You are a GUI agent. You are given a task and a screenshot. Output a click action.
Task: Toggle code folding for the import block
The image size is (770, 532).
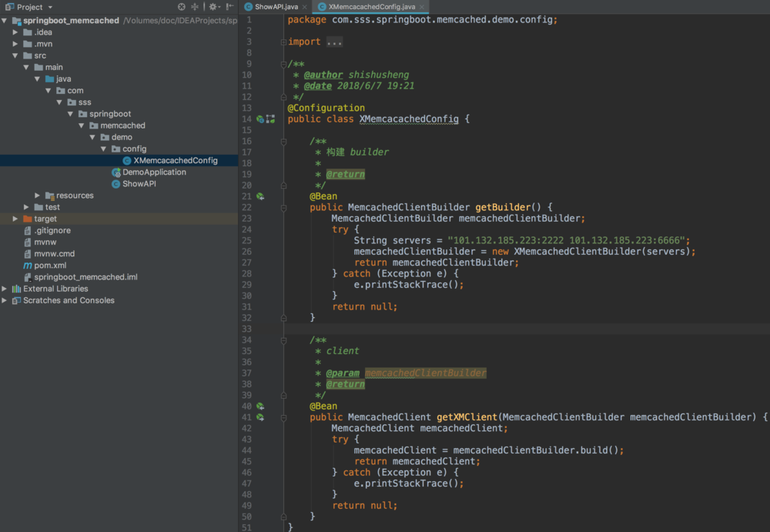pyautogui.click(x=283, y=42)
